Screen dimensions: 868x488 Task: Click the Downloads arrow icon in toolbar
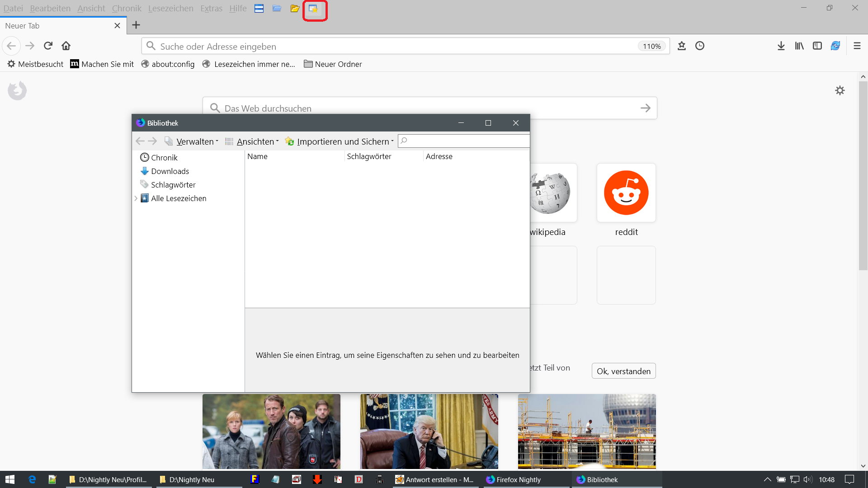pyautogui.click(x=781, y=46)
